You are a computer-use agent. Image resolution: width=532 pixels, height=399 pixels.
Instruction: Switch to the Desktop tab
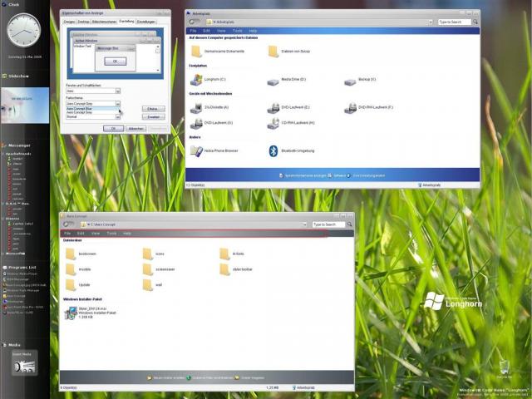coord(83,22)
